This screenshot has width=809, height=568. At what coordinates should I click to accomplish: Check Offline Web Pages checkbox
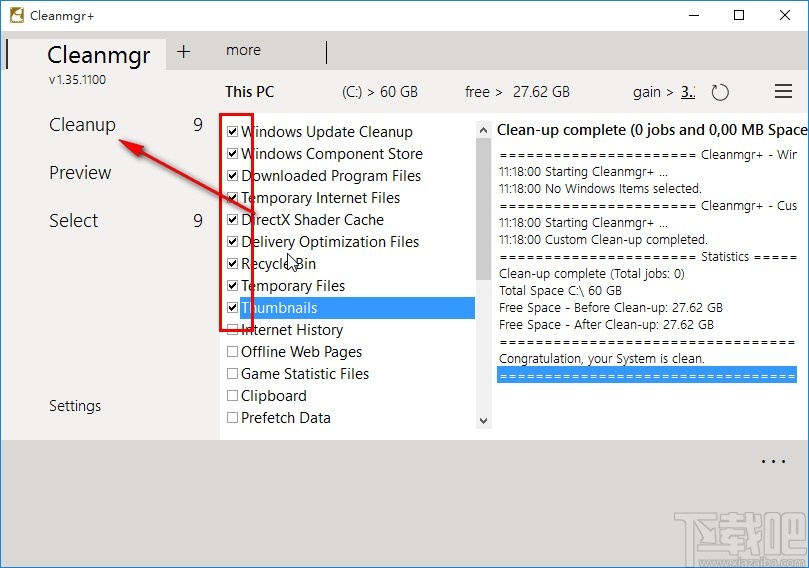[x=232, y=351]
